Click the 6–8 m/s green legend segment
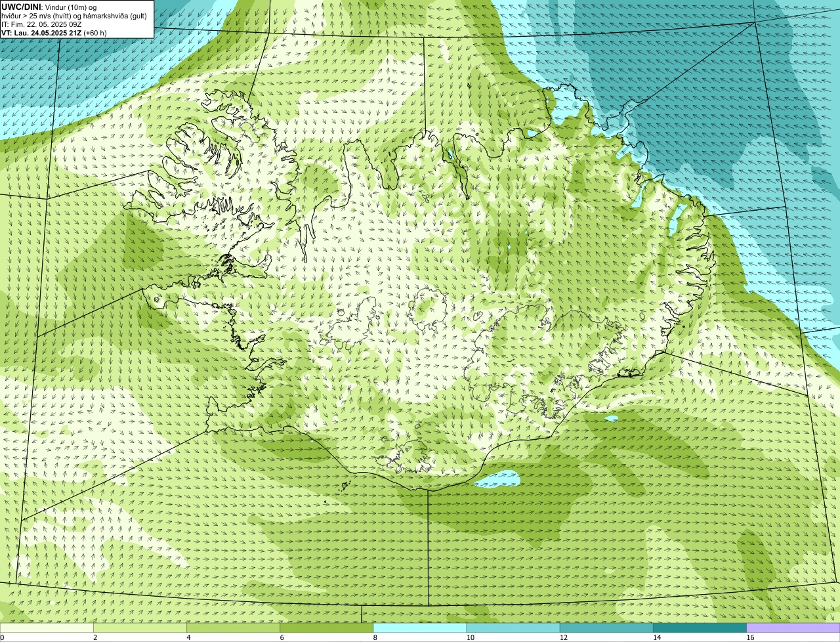This screenshot has height=642, width=840. coord(326,628)
